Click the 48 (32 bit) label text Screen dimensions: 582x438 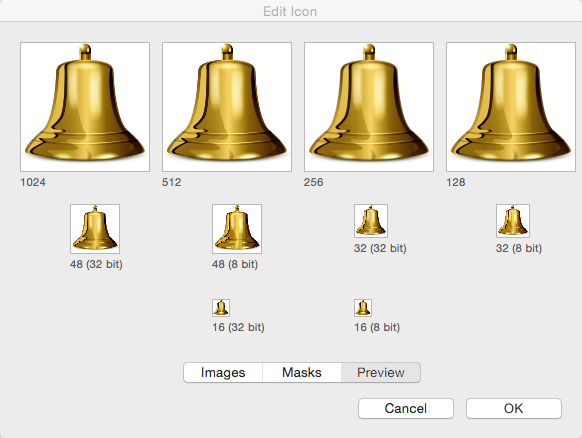coord(96,264)
